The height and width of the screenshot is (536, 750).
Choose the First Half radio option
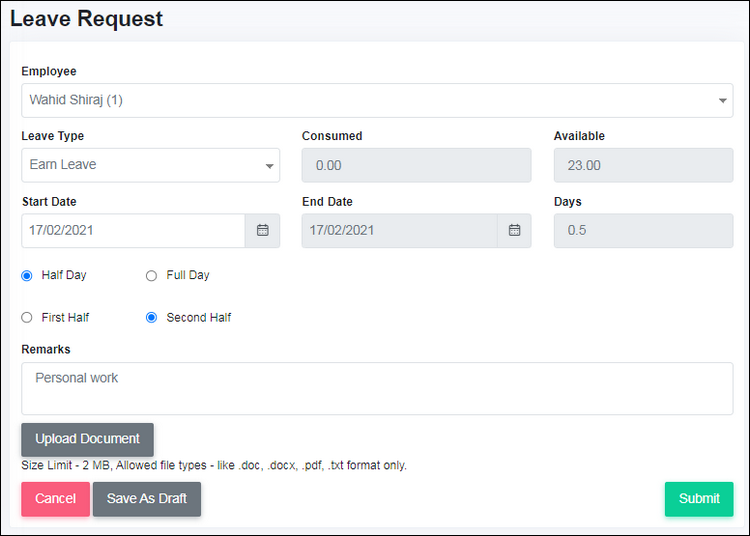click(x=27, y=317)
